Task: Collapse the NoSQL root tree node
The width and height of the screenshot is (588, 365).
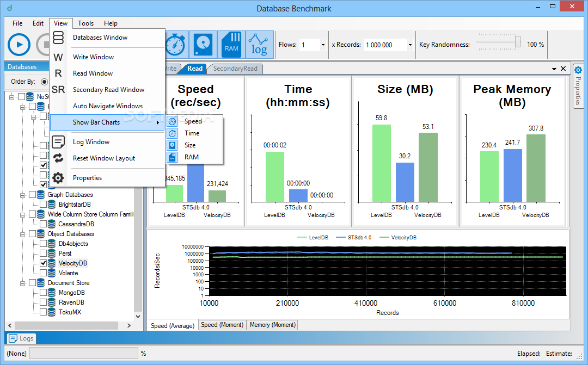Action: pos(11,97)
